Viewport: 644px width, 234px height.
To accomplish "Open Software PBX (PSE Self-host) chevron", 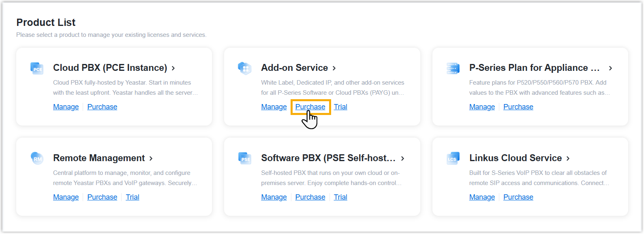I will (x=402, y=158).
